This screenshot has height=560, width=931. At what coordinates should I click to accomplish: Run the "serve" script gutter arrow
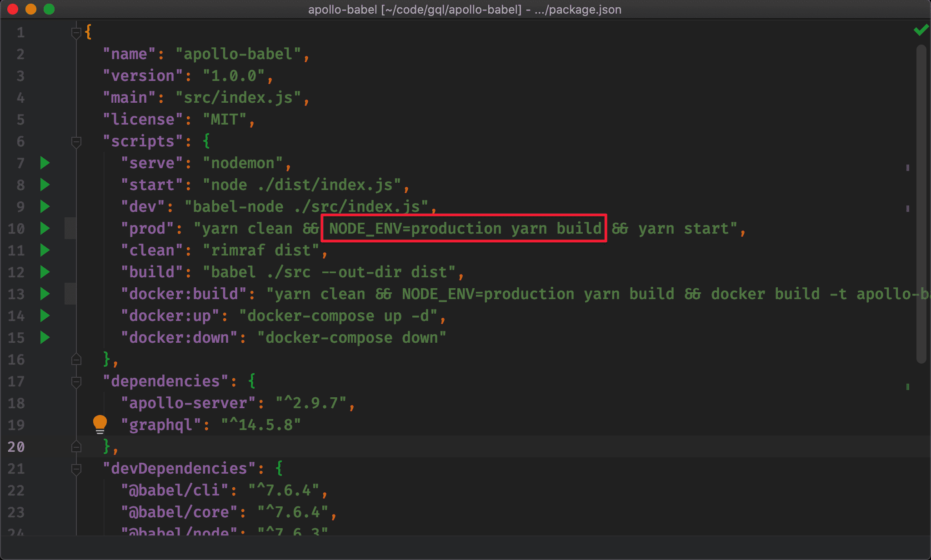[45, 163]
